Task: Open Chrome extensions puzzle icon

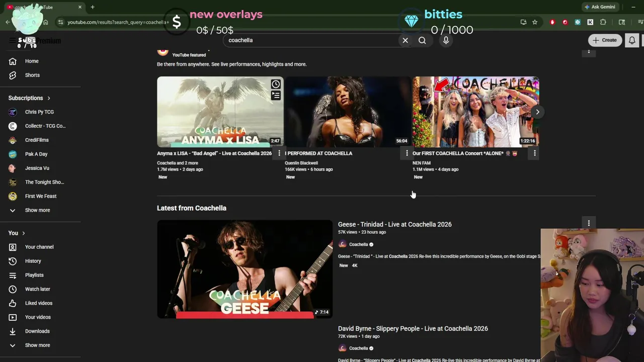Action: (x=603, y=22)
